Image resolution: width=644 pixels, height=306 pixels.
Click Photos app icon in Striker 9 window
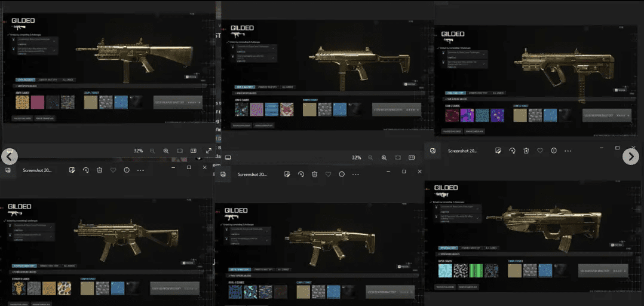pyautogui.click(x=8, y=170)
